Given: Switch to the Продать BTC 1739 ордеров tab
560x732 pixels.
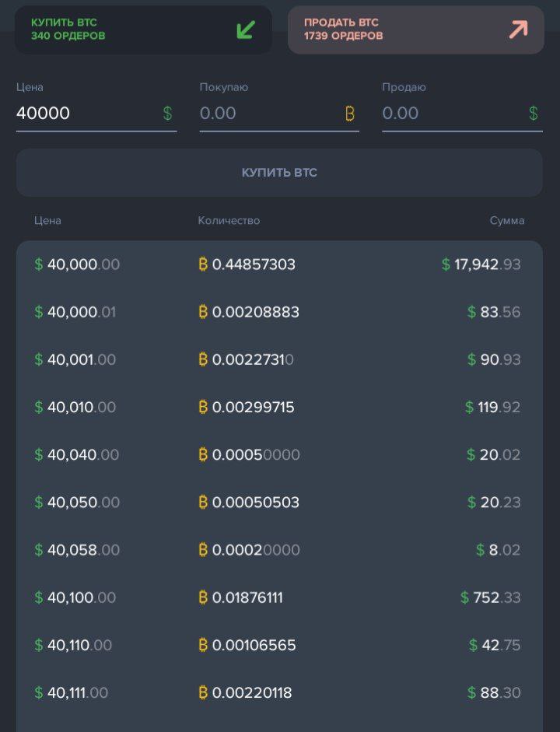Looking at the screenshot, I should pyautogui.click(x=416, y=30).
